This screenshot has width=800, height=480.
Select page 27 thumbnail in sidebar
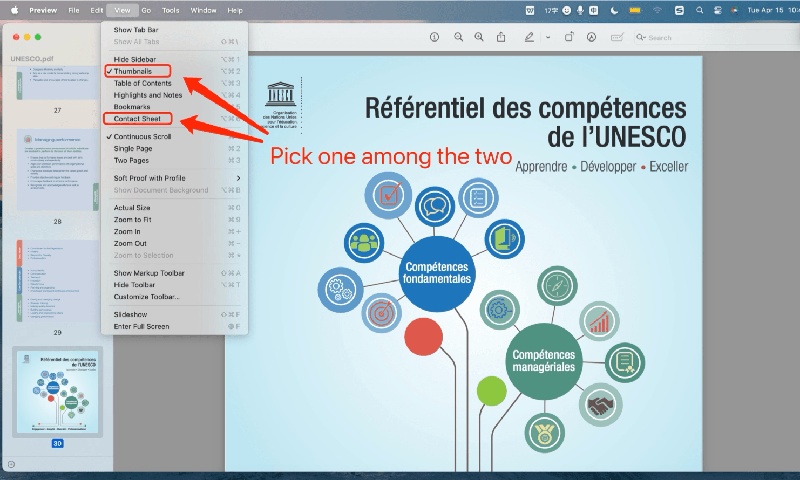(x=57, y=83)
